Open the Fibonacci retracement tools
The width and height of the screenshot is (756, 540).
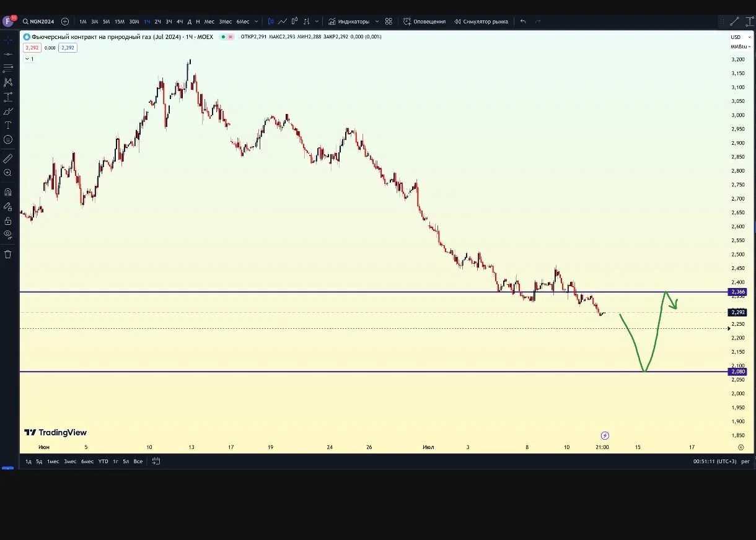pos(8,67)
